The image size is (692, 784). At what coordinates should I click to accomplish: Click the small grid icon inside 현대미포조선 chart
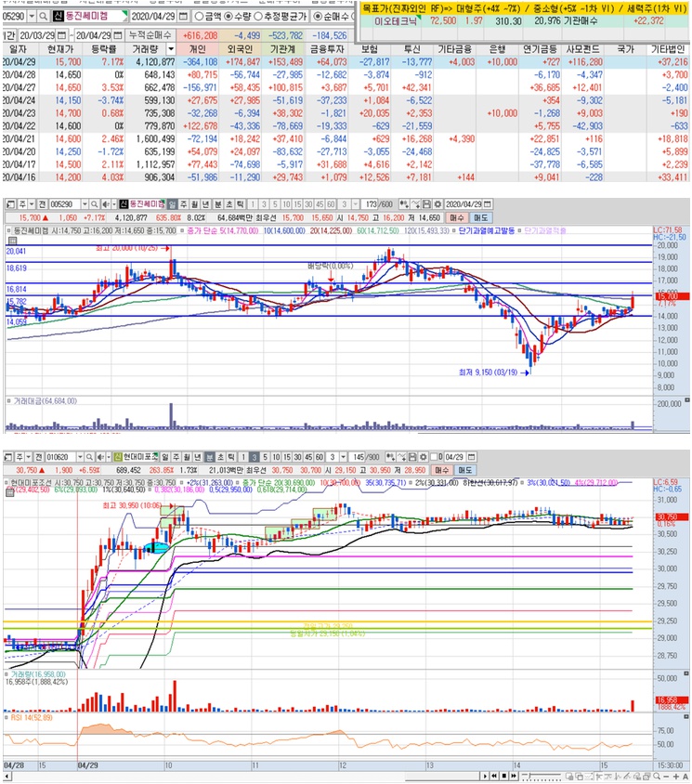(9, 492)
